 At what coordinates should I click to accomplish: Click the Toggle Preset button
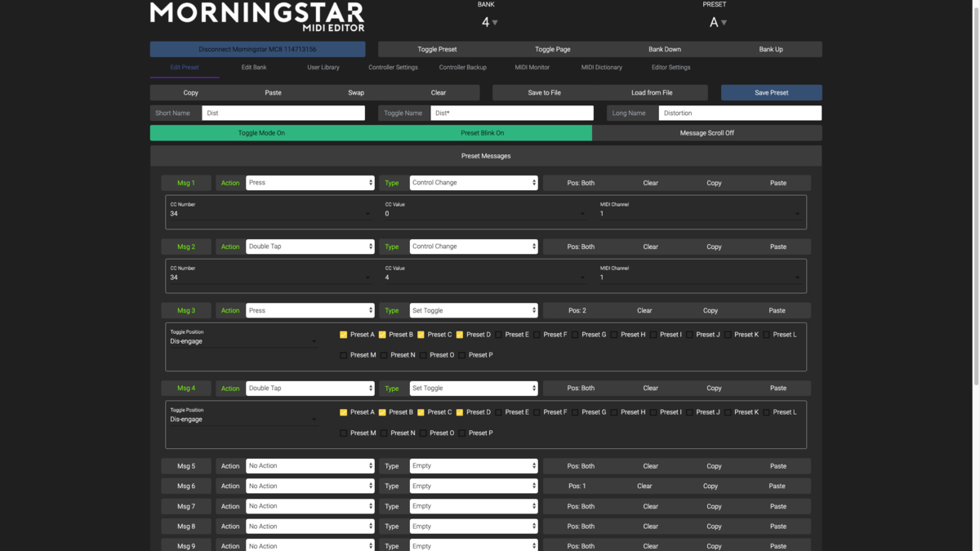[437, 49]
